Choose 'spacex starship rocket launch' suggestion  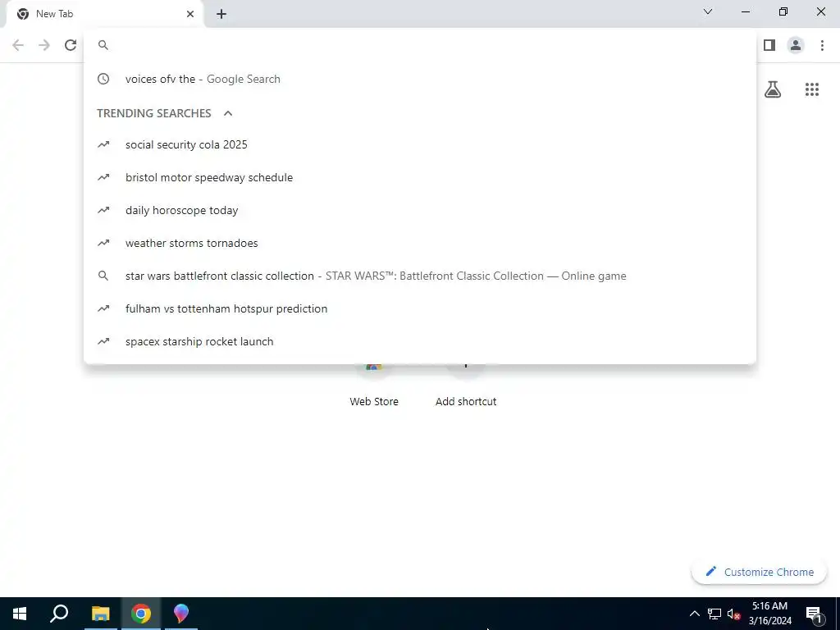[x=419, y=341]
